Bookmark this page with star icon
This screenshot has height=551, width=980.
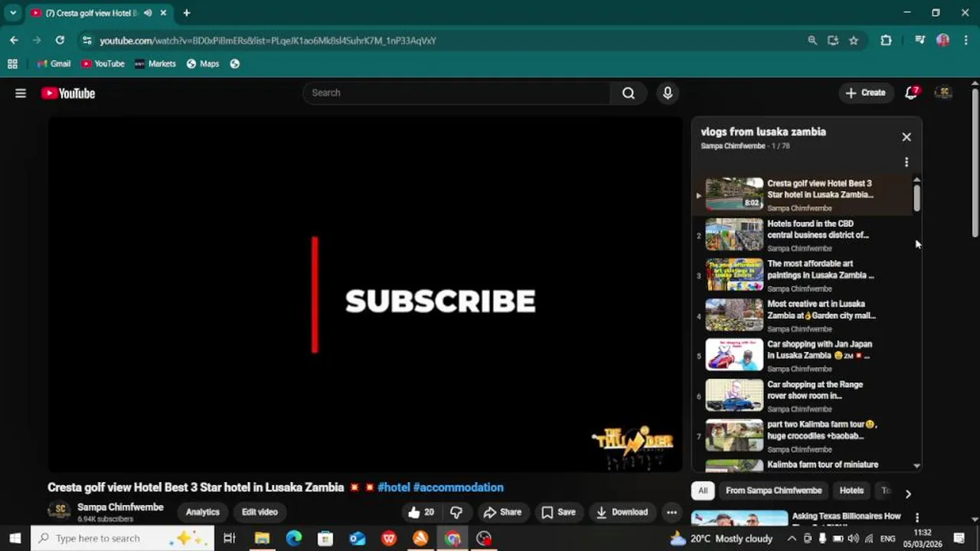coord(854,41)
